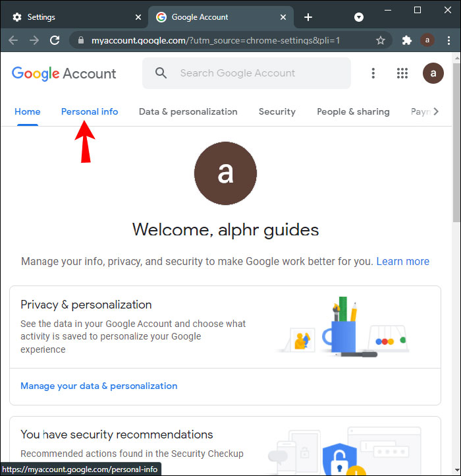Screen dimensions: 461x476
Task: Click the Learn more link
Action: coord(402,261)
